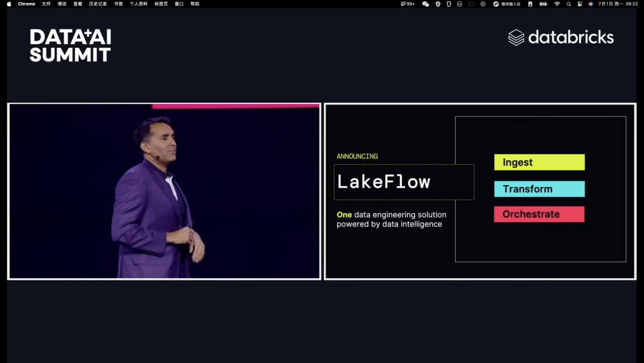This screenshot has width=644, height=363.
Task: Click the battery status icon
Action: [x=543, y=4]
